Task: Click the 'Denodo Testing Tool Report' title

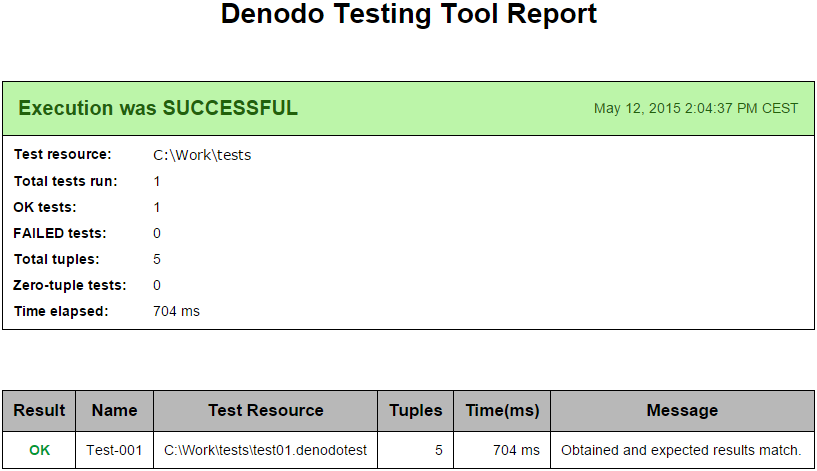Action: point(408,14)
